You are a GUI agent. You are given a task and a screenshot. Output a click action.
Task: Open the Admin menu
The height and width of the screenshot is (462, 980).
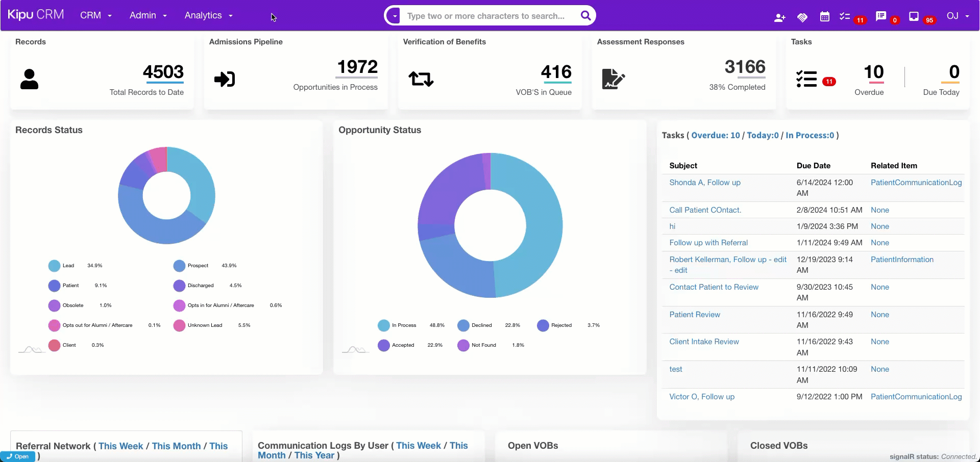click(148, 15)
